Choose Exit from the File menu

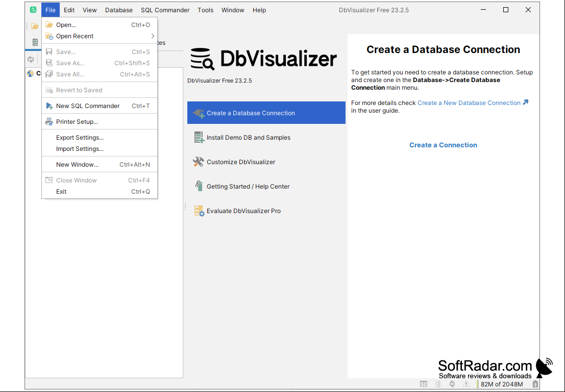[x=100, y=192]
